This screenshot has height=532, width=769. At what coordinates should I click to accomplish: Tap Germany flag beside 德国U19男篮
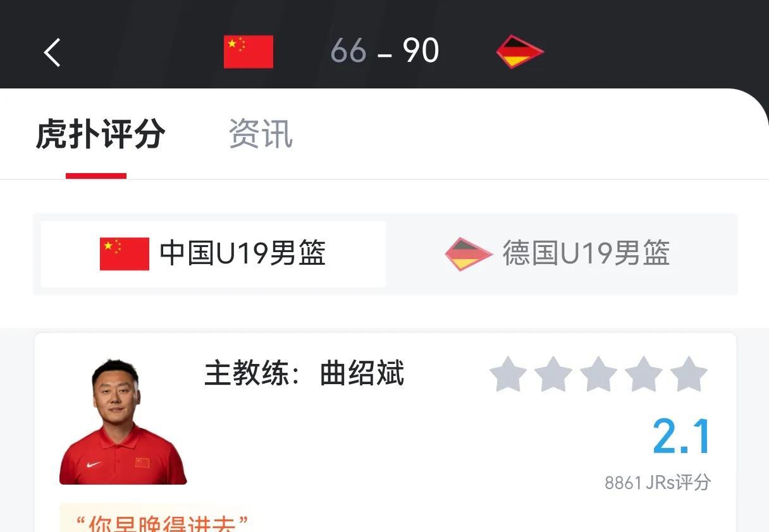point(469,254)
